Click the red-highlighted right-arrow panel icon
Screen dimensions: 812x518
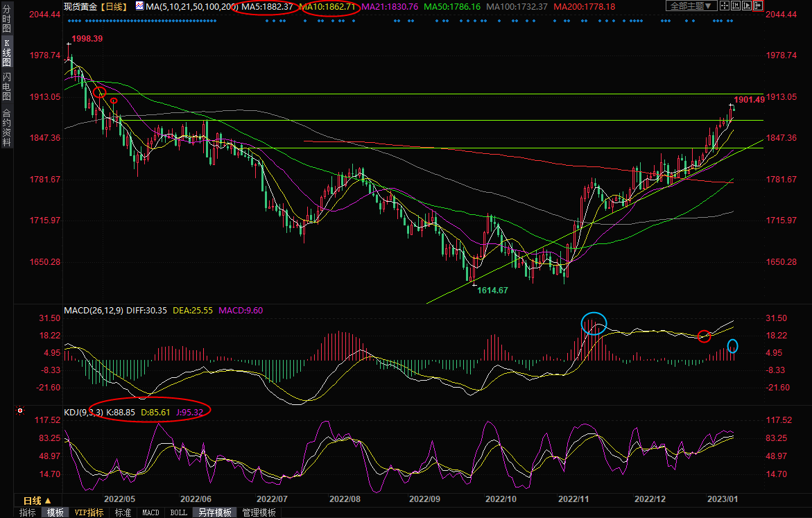coord(758,6)
